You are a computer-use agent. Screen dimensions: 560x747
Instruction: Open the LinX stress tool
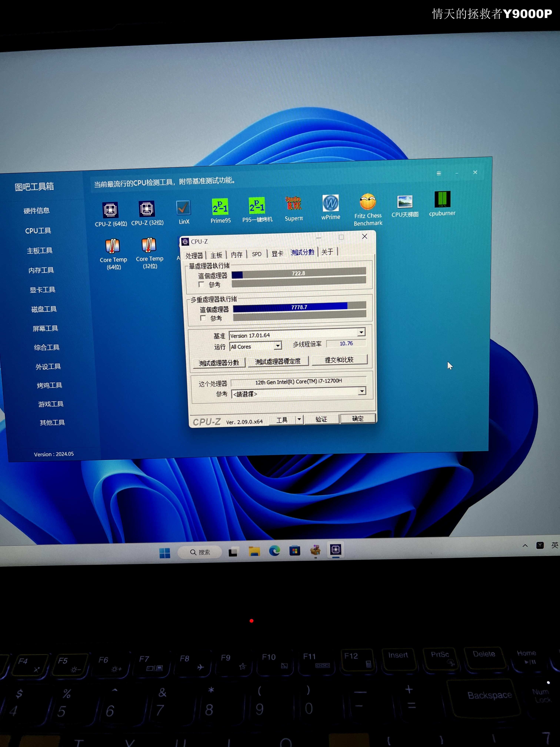coord(184,212)
